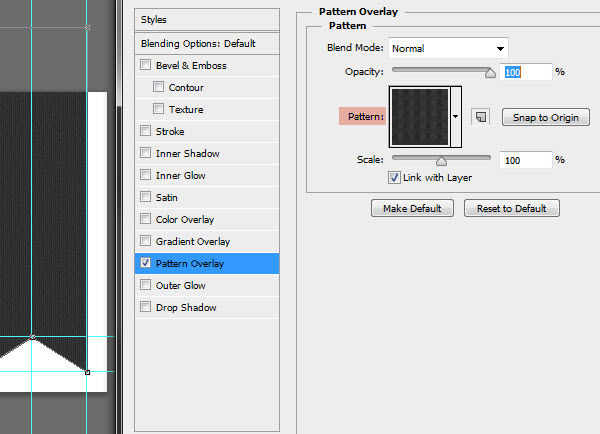This screenshot has height=434, width=600.
Task: Uncheck the Pattern Overlay checkbox
Action: (145, 263)
